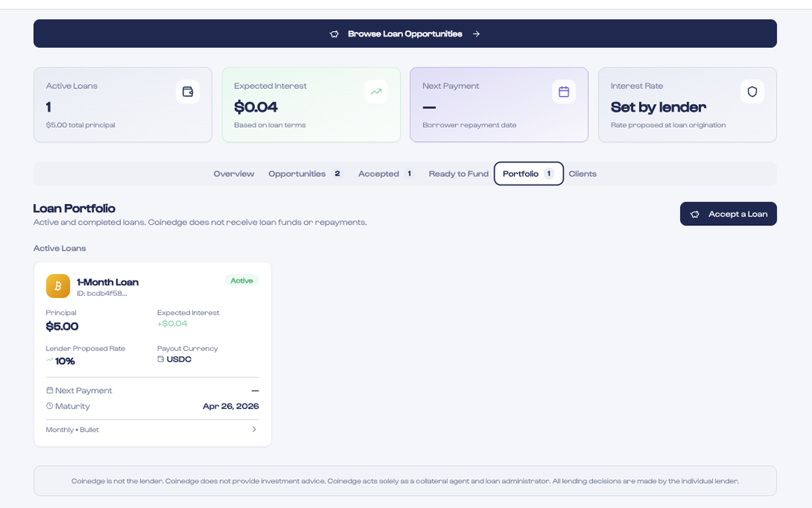Image resolution: width=812 pixels, height=508 pixels.
Task: Click the Accept a Loan button
Action: (x=728, y=214)
